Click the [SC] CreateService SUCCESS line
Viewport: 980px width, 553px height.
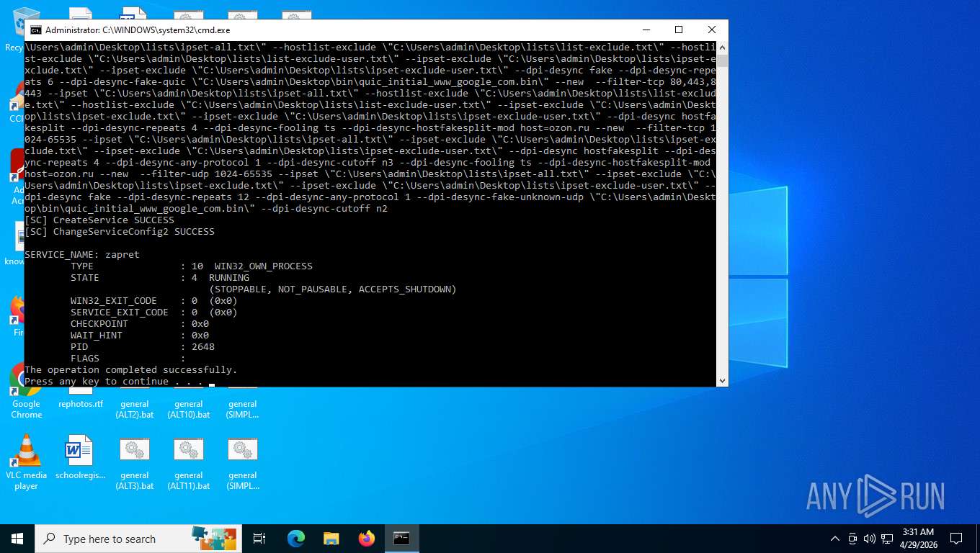pyautogui.click(x=99, y=220)
